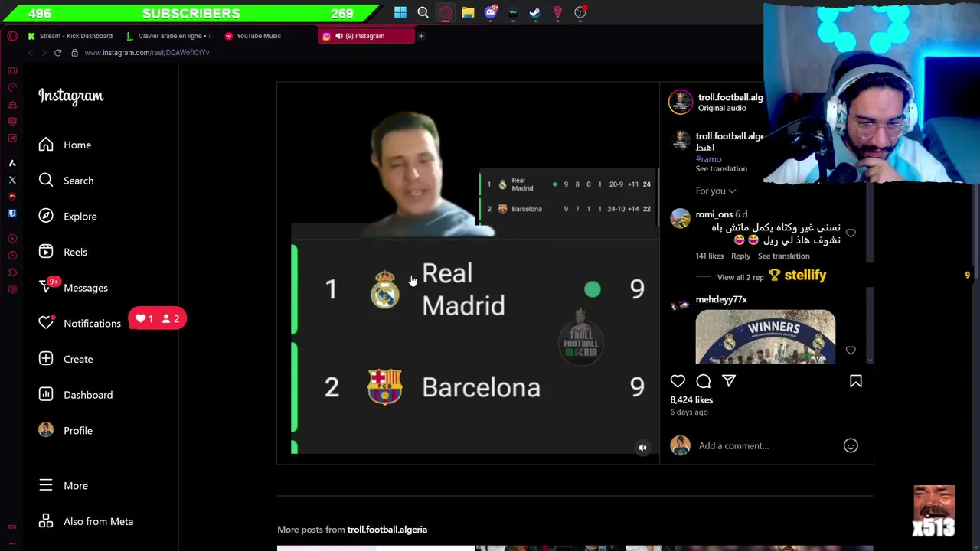Go back in browser history
This screenshot has width=980, height=551.
[x=31, y=53]
